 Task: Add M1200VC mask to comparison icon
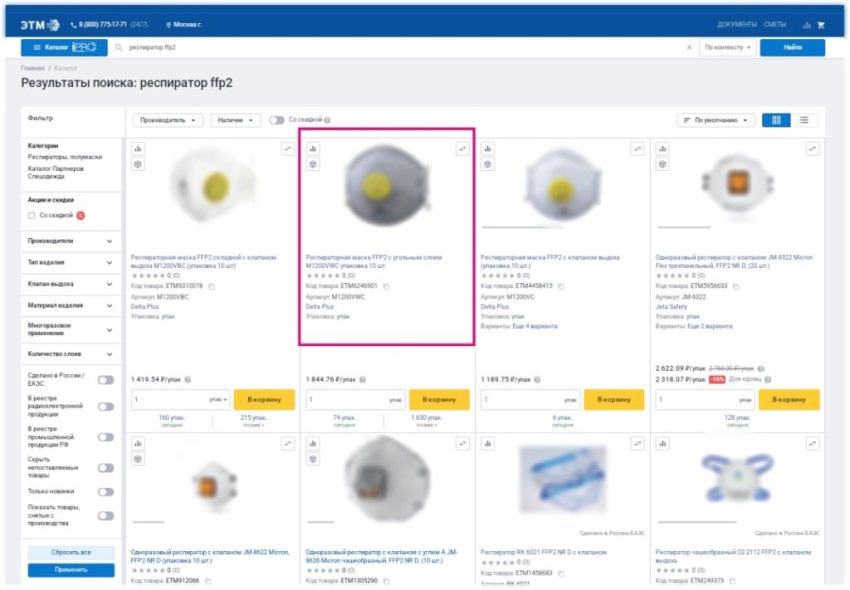(488, 149)
